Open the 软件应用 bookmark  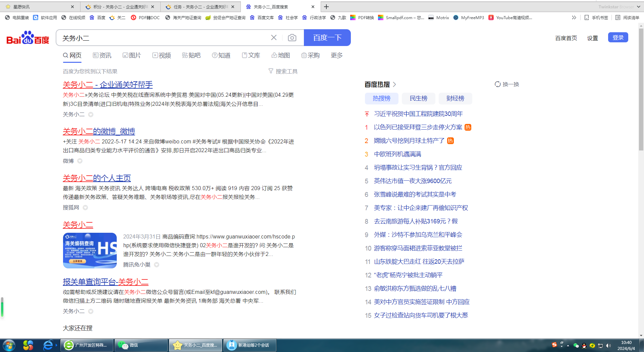coord(45,17)
